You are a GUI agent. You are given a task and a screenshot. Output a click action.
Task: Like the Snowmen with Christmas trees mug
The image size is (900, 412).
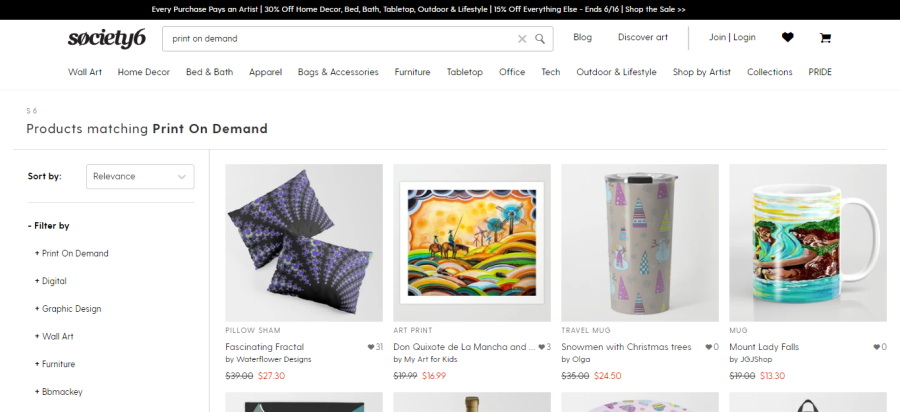click(x=708, y=347)
